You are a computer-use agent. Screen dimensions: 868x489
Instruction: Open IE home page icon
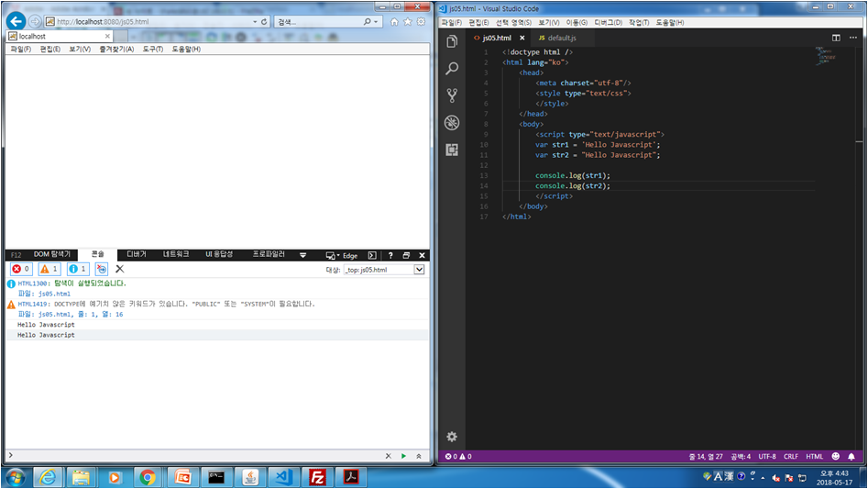[394, 22]
